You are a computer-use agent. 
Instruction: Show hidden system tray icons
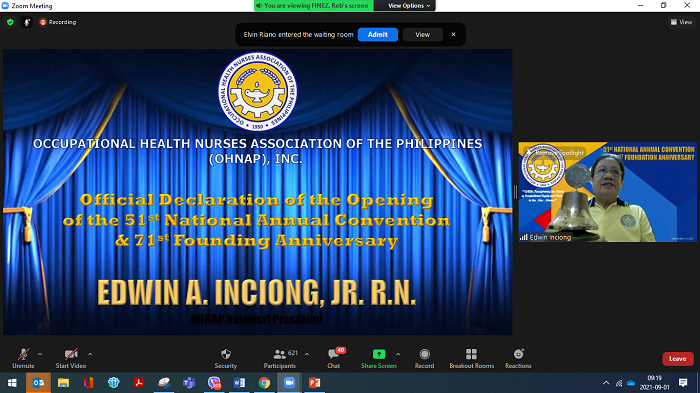pyautogui.click(x=606, y=383)
